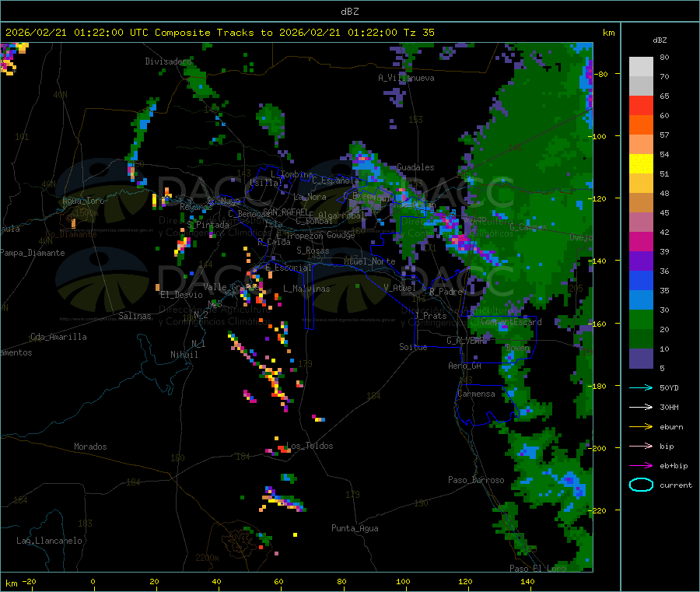The image size is (700, 592).
Task: Click the Lag.Llancanelo map label
Action: tap(49, 541)
